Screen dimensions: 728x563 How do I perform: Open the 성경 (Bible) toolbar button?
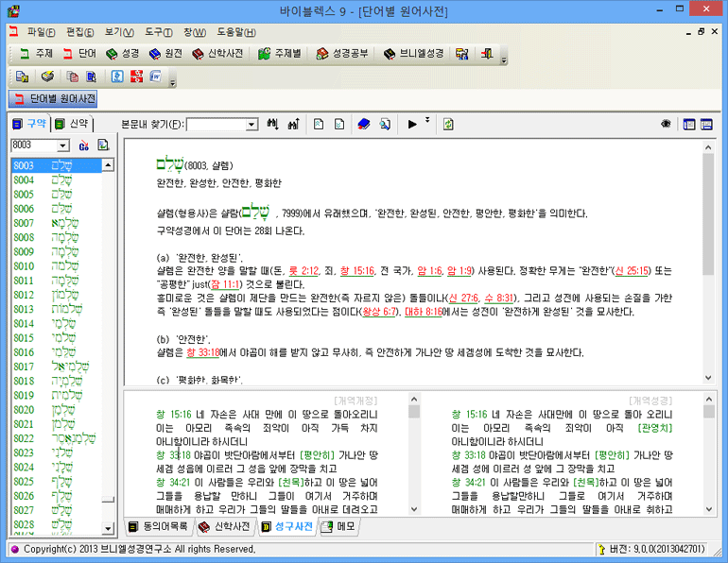click(122, 54)
